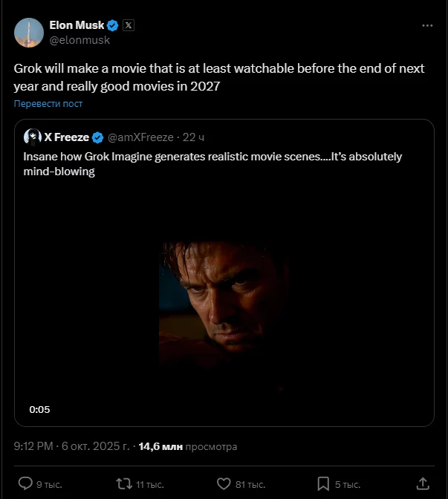Bookmark this post

click(x=323, y=483)
